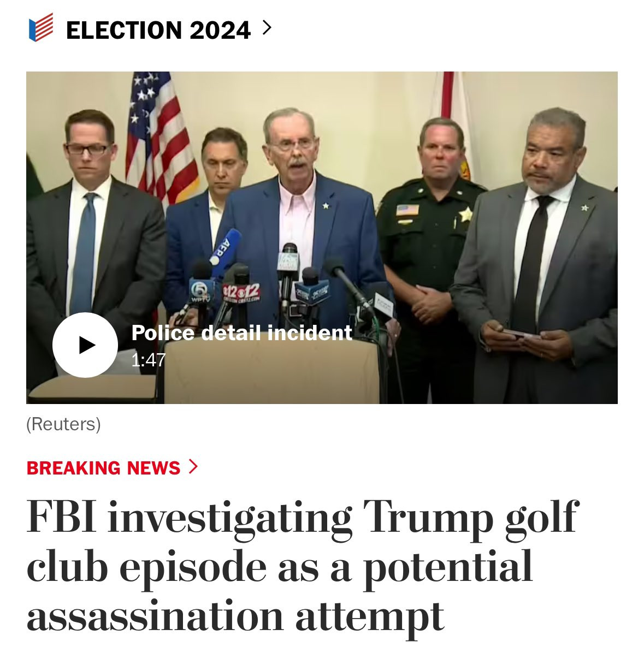Open the BREAKING NEWS label link
Screen dimensions: 644x653
[103, 468]
